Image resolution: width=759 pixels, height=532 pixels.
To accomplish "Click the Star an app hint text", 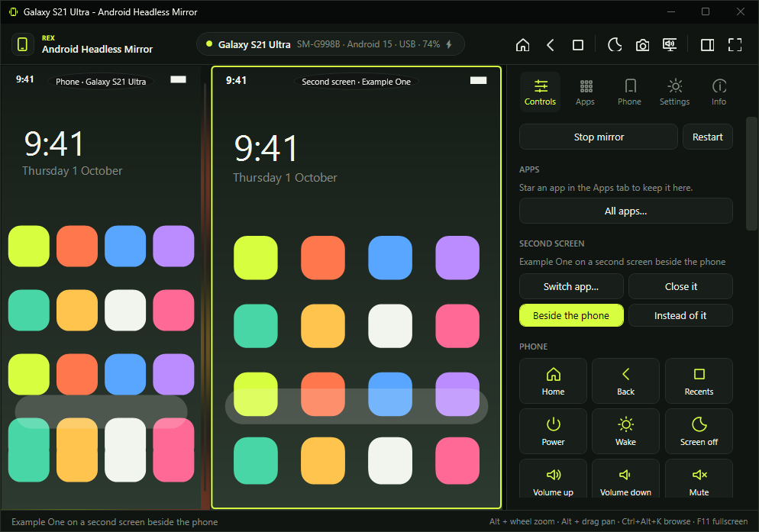I will (606, 188).
